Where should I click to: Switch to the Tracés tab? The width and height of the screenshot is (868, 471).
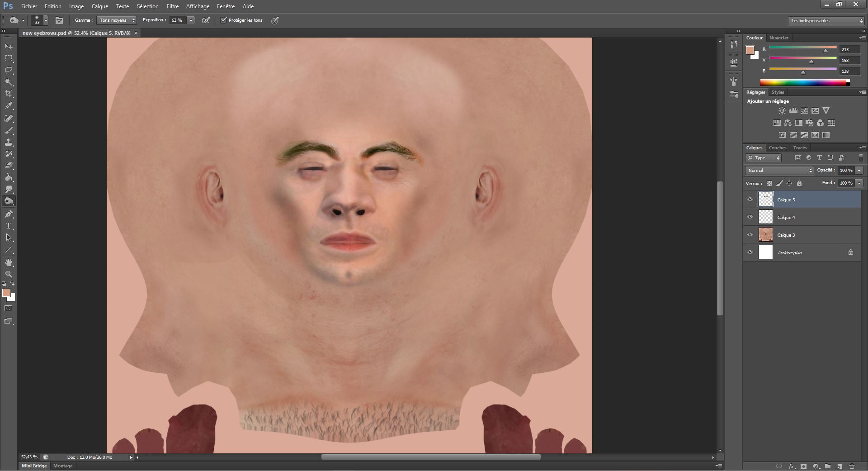point(800,148)
